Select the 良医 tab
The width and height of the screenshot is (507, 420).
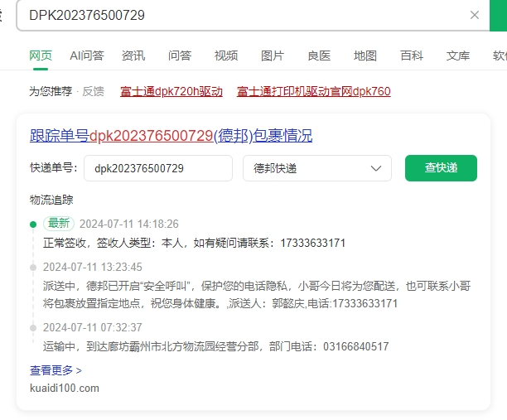(x=319, y=56)
